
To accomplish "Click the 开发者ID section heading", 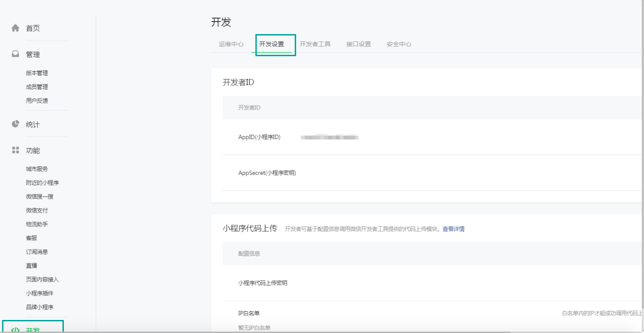I will [x=239, y=82].
